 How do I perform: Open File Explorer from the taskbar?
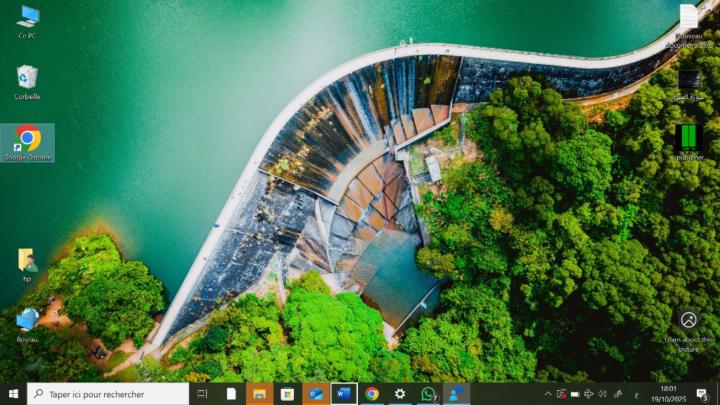259,394
